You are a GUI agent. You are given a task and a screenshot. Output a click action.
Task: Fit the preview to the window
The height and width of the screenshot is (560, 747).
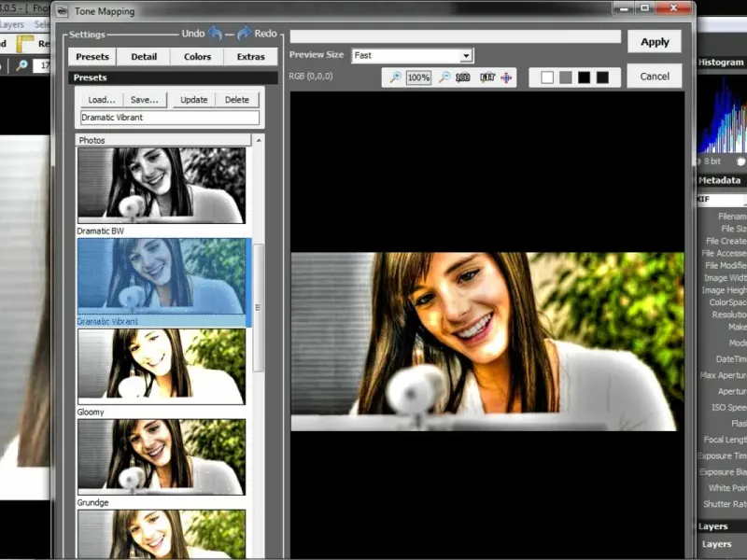pyautogui.click(x=486, y=77)
